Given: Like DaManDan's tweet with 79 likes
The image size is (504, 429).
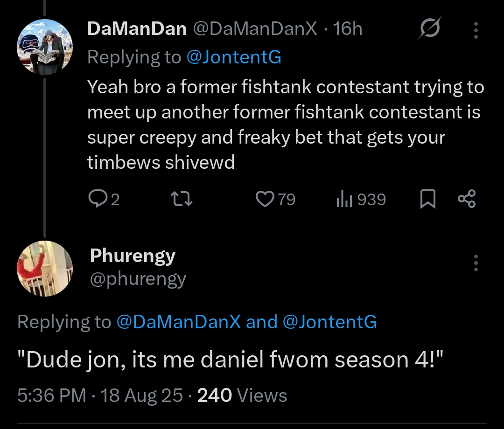Looking at the screenshot, I should 265,200.
